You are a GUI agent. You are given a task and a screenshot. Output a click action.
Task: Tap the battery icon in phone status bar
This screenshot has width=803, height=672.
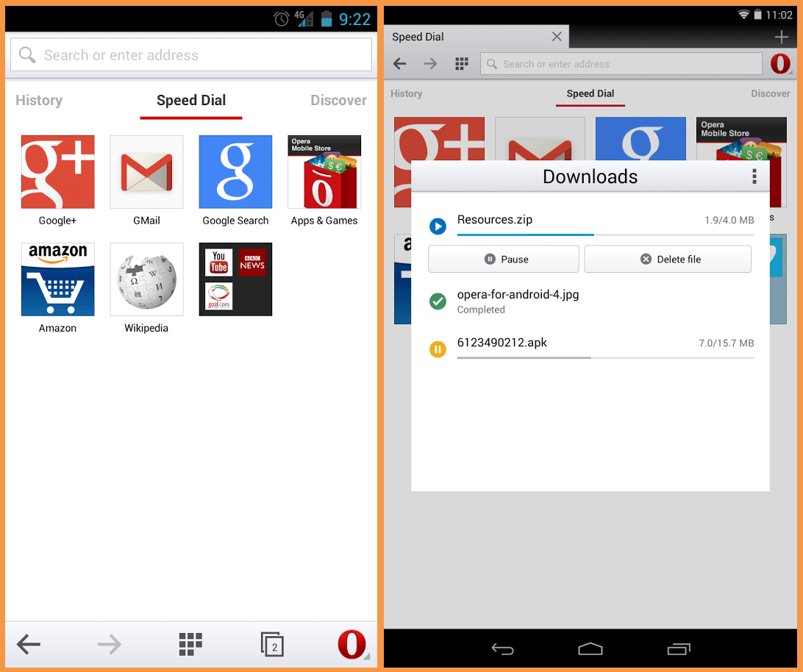point(326,19)
